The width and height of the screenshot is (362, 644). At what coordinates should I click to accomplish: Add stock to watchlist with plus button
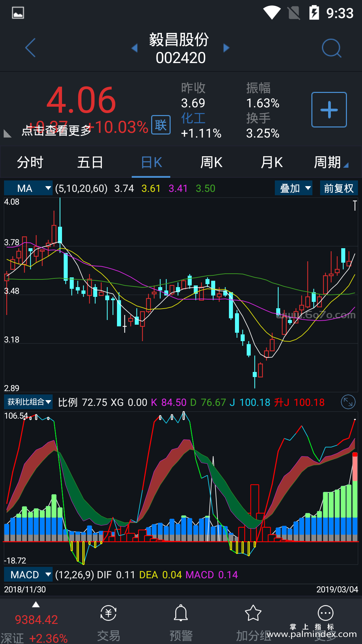329,110
